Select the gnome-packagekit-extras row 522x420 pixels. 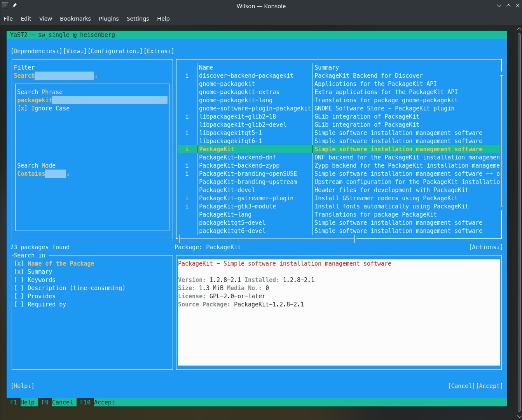pyautogui.click(x=339, y=92)
